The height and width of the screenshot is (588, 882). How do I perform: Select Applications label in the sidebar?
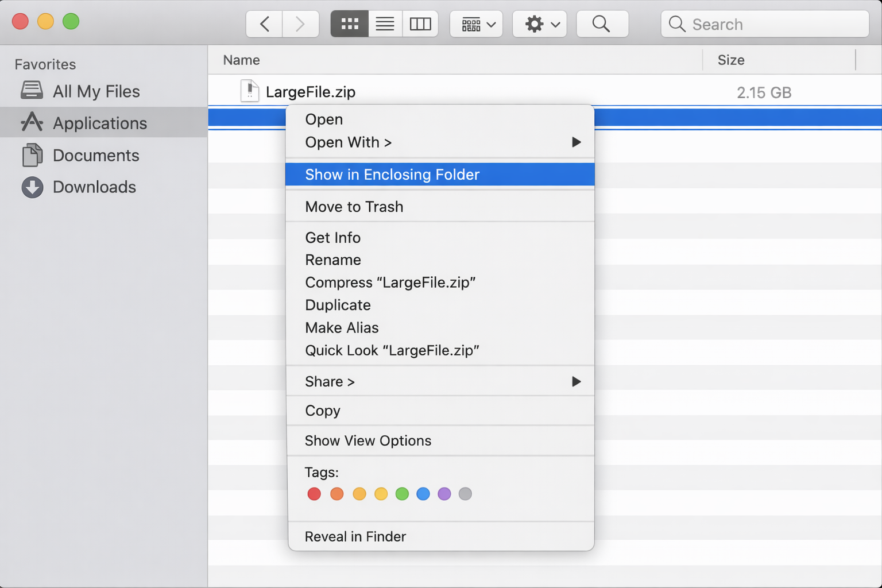pyautogui.click(x=100, y=123)
